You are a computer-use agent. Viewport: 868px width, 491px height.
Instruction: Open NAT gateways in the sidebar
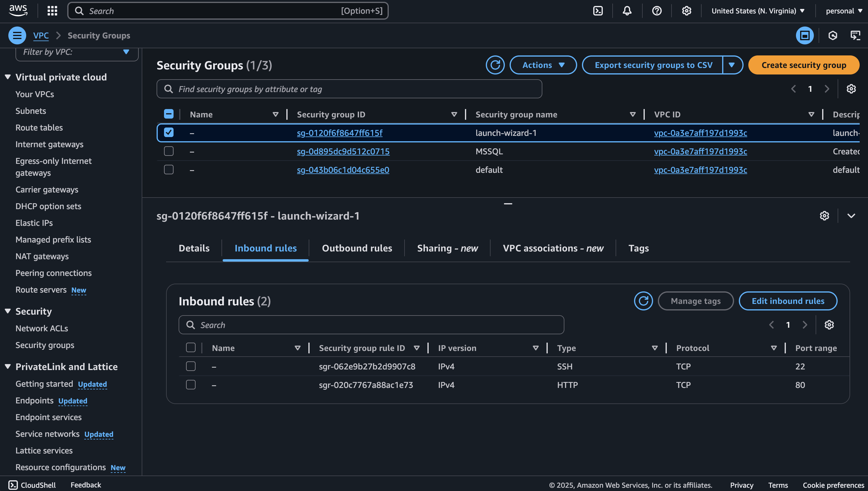(42, 256)
